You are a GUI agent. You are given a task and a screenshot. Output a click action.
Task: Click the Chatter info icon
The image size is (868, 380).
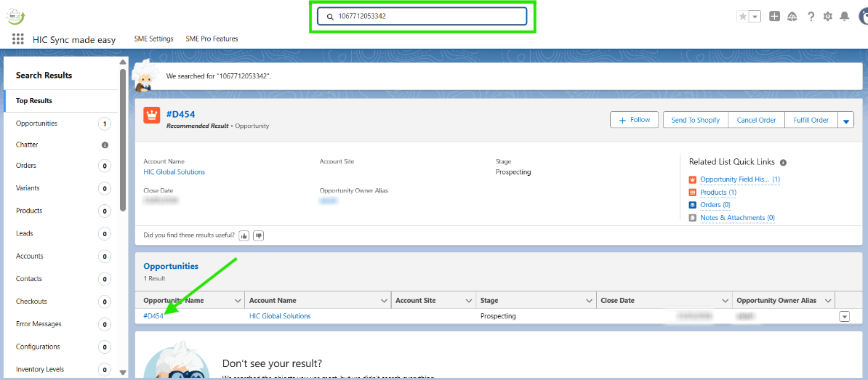tap(105, 145)
